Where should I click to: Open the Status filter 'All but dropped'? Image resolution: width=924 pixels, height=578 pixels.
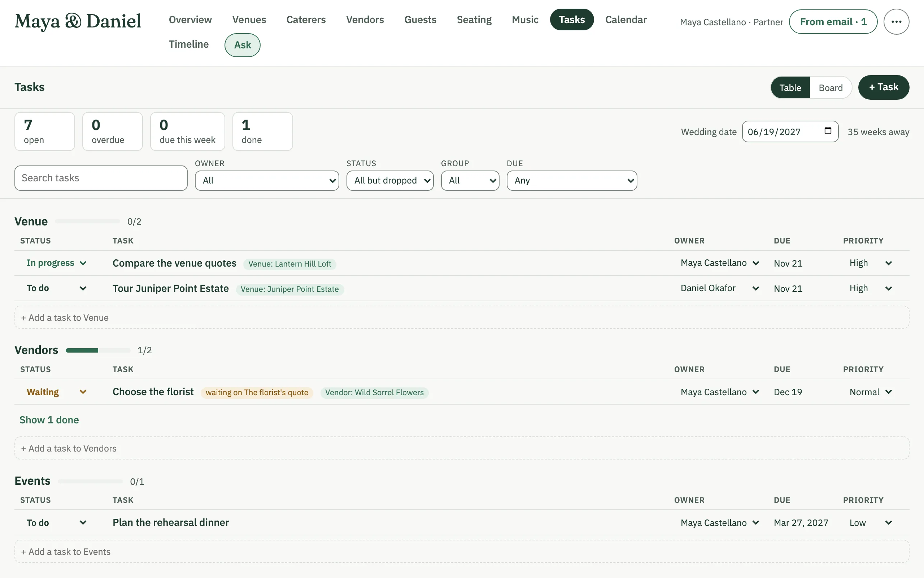click(390, 180)
